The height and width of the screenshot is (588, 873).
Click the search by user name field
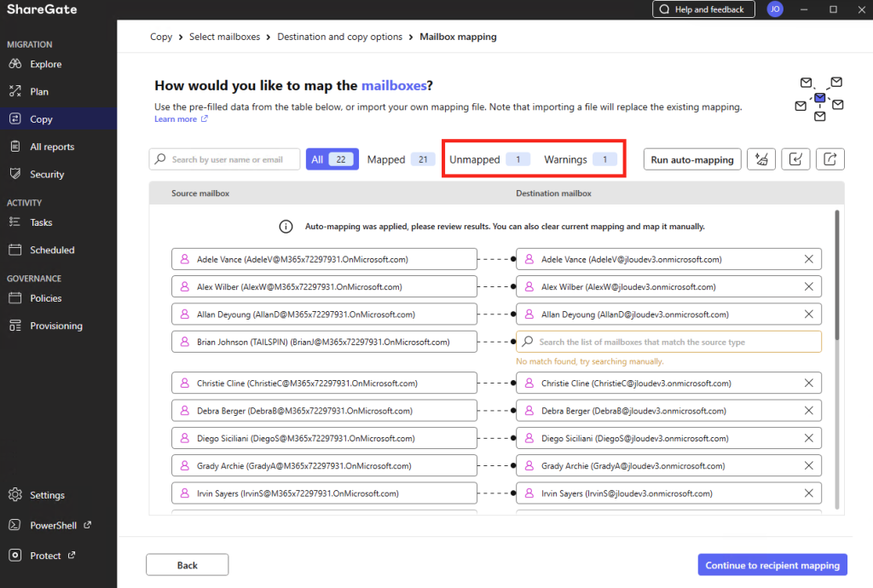pyautogui.click(x=224, y=159)
